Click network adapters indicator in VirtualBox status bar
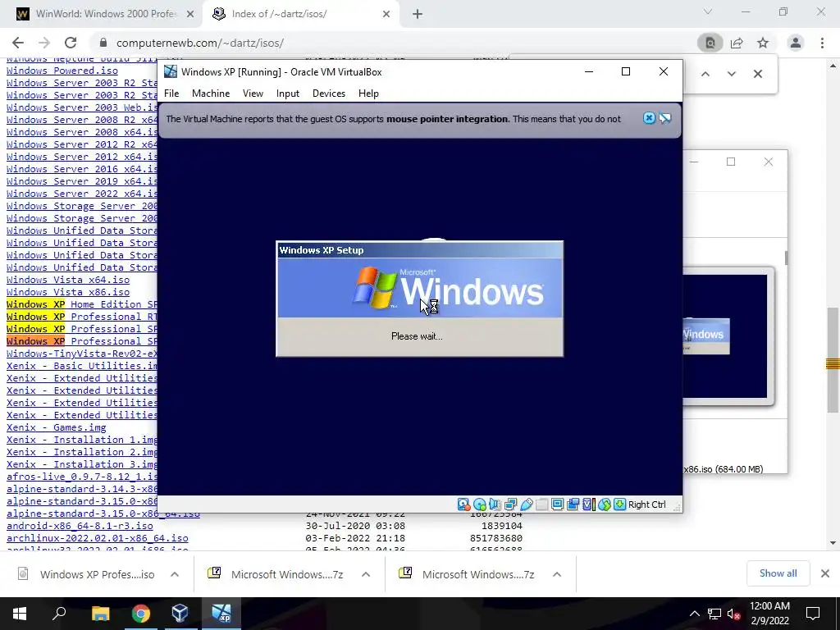Screen dimensions: 840x630 [510, 504]
